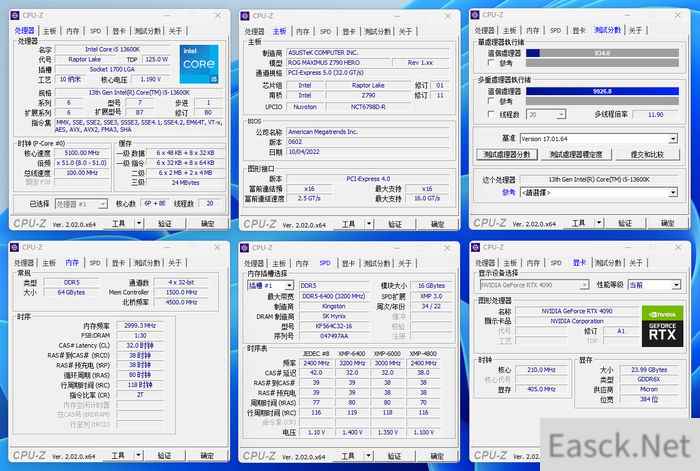Click the 2999.3 MHz memory frequency value
Screen dimensions: 700x471
tap(140, 325)
